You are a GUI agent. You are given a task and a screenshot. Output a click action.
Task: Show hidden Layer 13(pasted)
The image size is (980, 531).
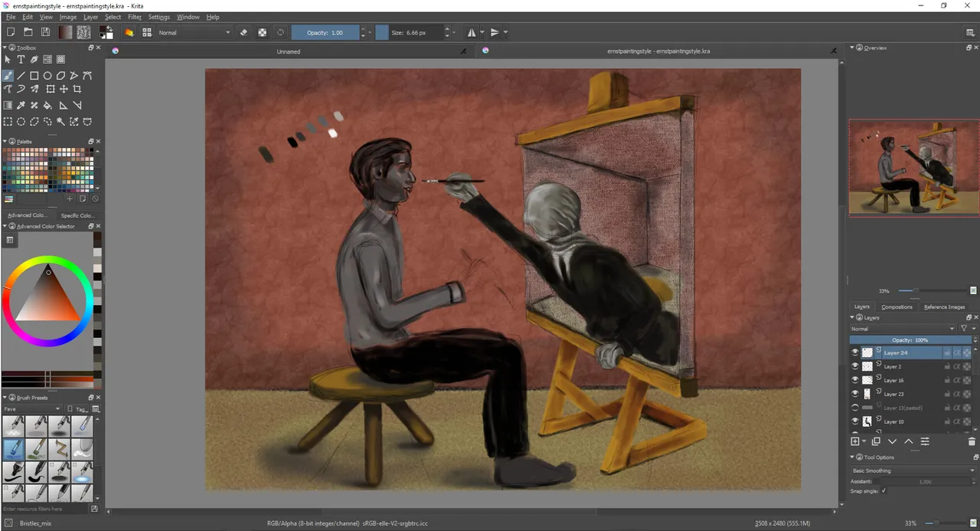click(855, 408)
